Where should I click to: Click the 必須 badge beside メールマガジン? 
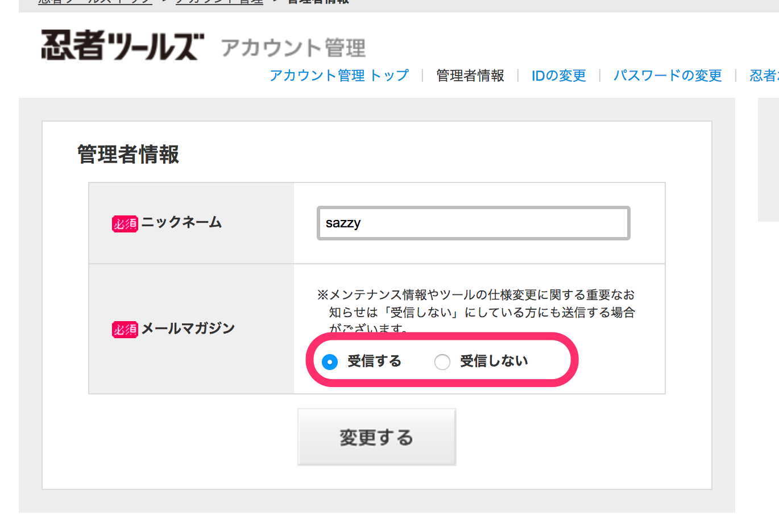tap(125, 329)
